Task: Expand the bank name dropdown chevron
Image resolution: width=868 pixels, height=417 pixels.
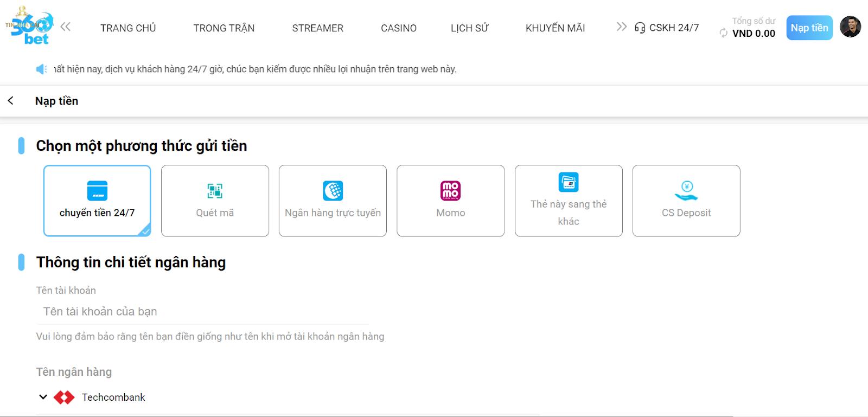Action: 43,397
